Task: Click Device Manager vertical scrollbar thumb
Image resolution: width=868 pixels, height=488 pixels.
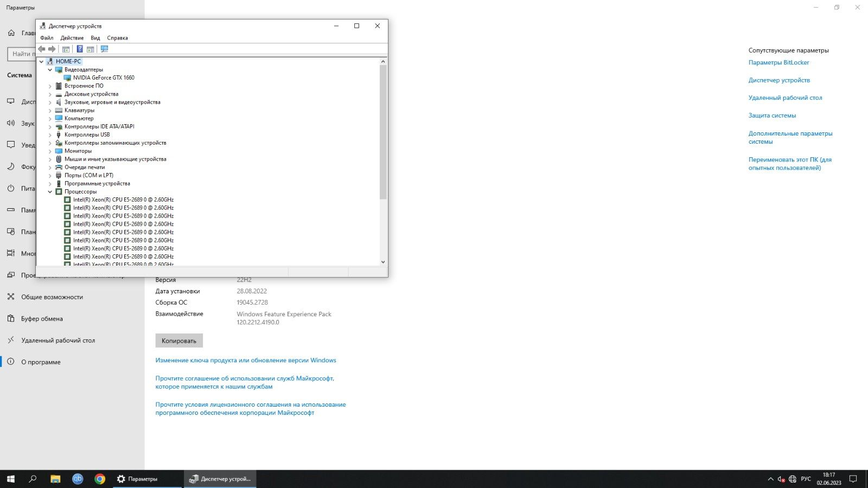Action: click(383, 132)
